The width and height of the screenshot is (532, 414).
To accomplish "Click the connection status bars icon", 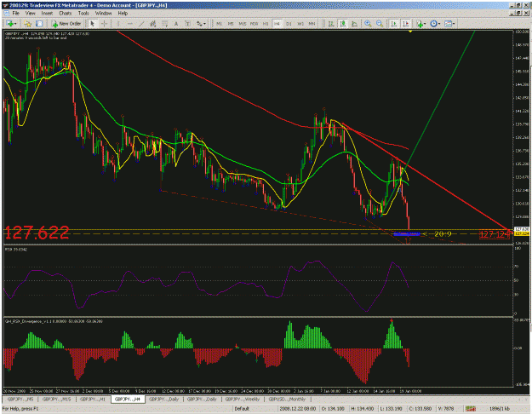I will (470, 409).
